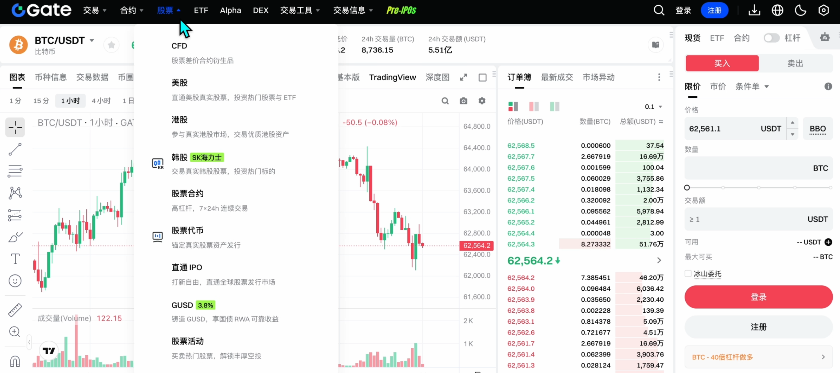Open the 0.1 price precision dropdown
The width and height of the screenshot is (840, 373).
click(x=654, y=107)
